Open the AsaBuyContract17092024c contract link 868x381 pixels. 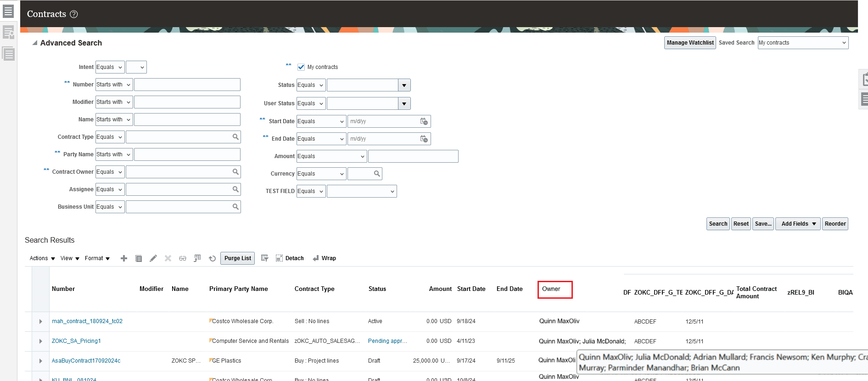pyautogui.click(x=86, y=361)
